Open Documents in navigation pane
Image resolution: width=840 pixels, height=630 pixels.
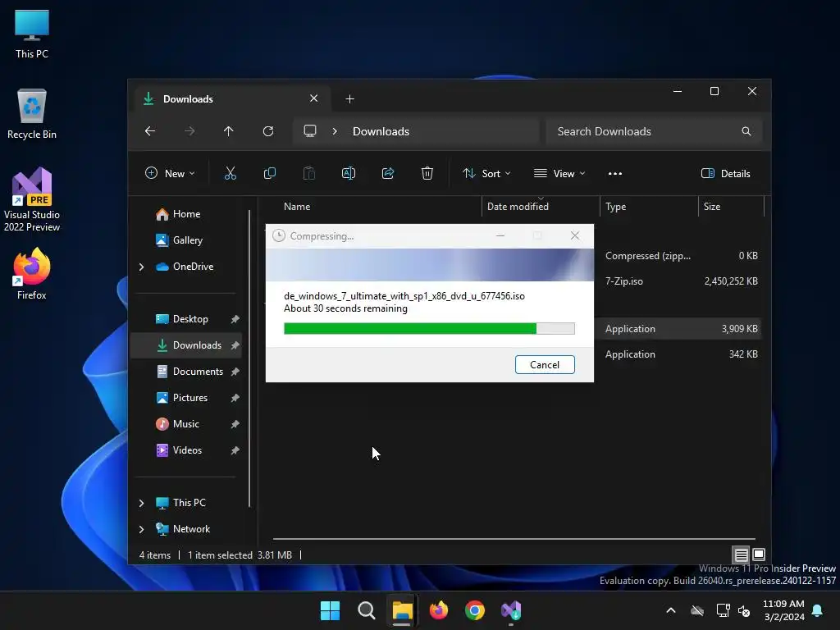point(186,372)
